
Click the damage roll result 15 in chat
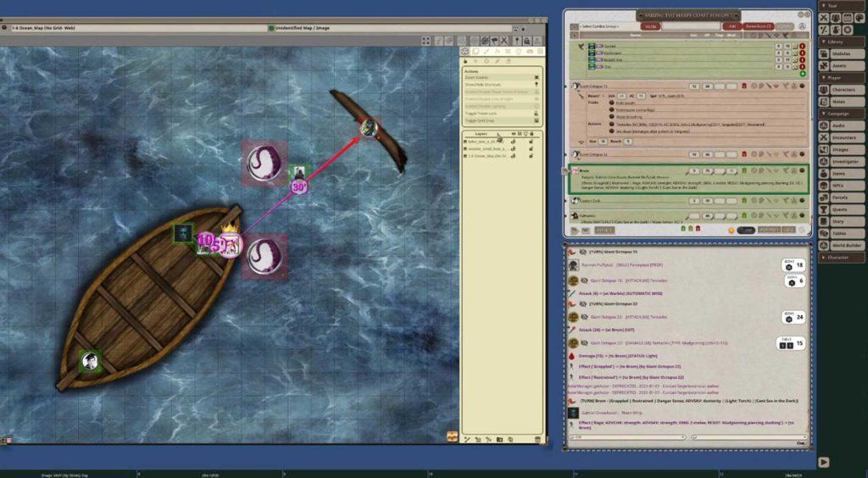point(791,343)
